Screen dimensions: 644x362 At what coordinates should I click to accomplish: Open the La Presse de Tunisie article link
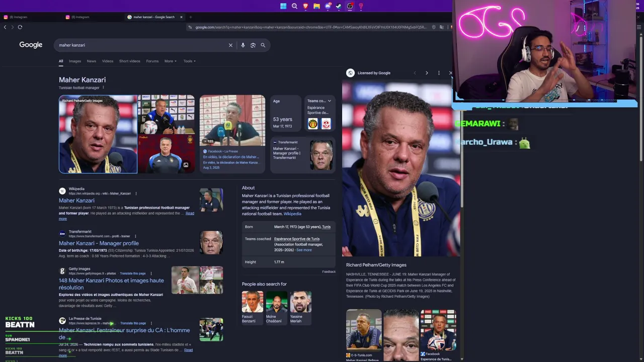point(124,334)
